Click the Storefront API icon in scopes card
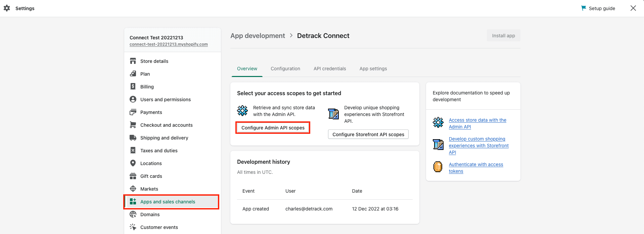The height and width of the screenshot is (234, 644). click(333, 114)
